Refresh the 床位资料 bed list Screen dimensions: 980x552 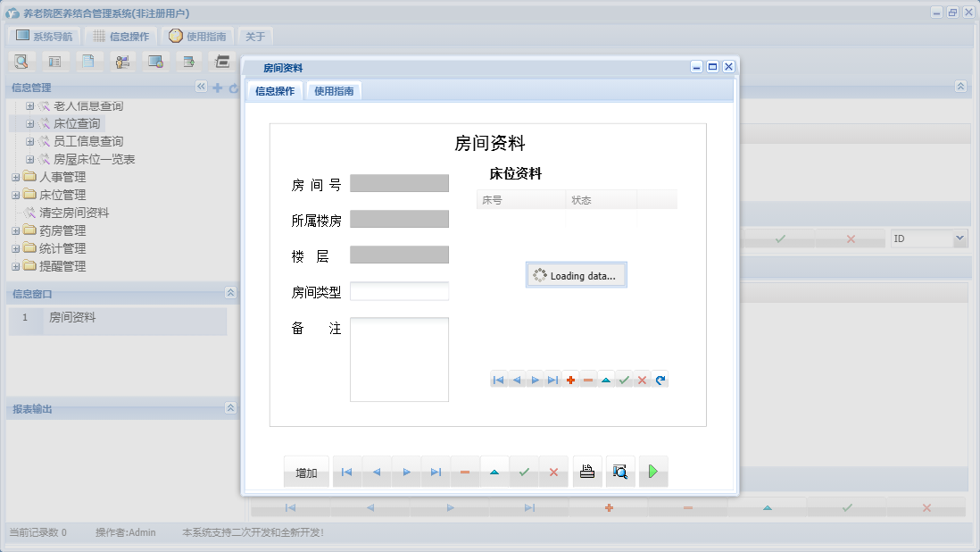[660, 379]
